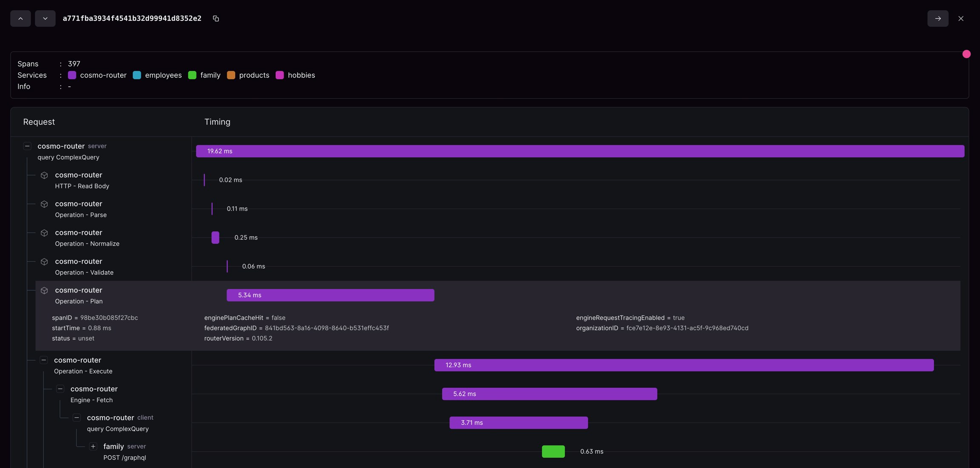Collapse the cosmo-router client ComplexQuery span
Viewport: 980px width, 468px height.
coord(77,418)
